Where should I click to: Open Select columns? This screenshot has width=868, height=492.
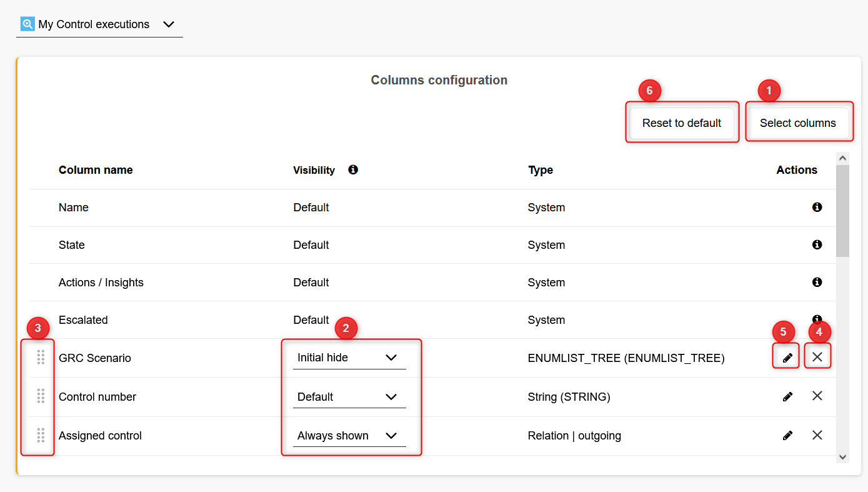pos(799,123)
